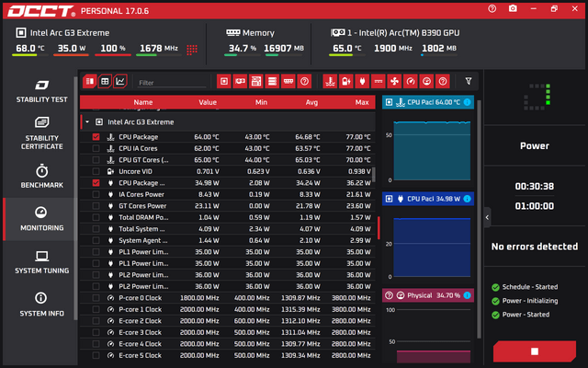Toggle motherboard sensors filter button
The image size is (588, 368).
[x=256, y=81]
